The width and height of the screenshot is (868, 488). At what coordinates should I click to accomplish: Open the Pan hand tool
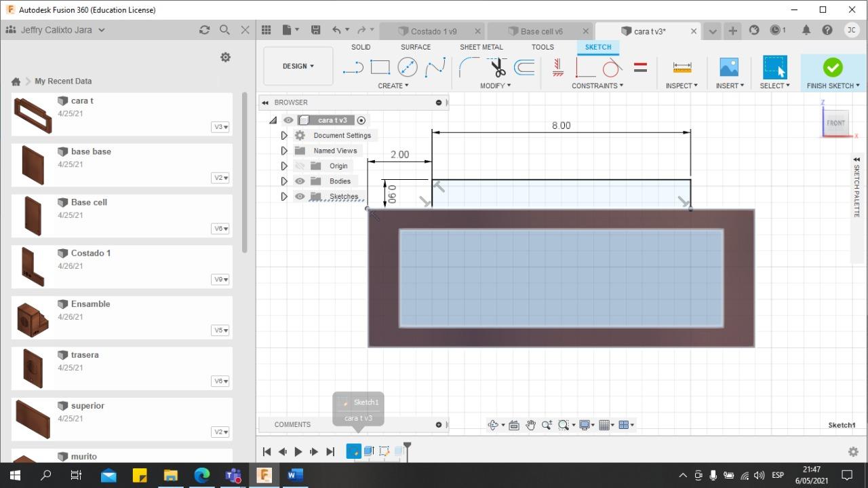[x=530, y=425]
